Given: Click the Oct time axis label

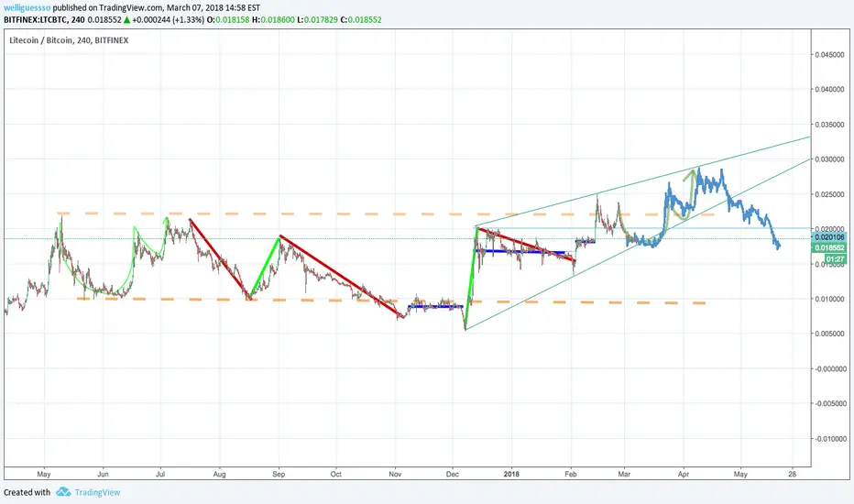Looking at the screenshot, I should pos(336,474).
